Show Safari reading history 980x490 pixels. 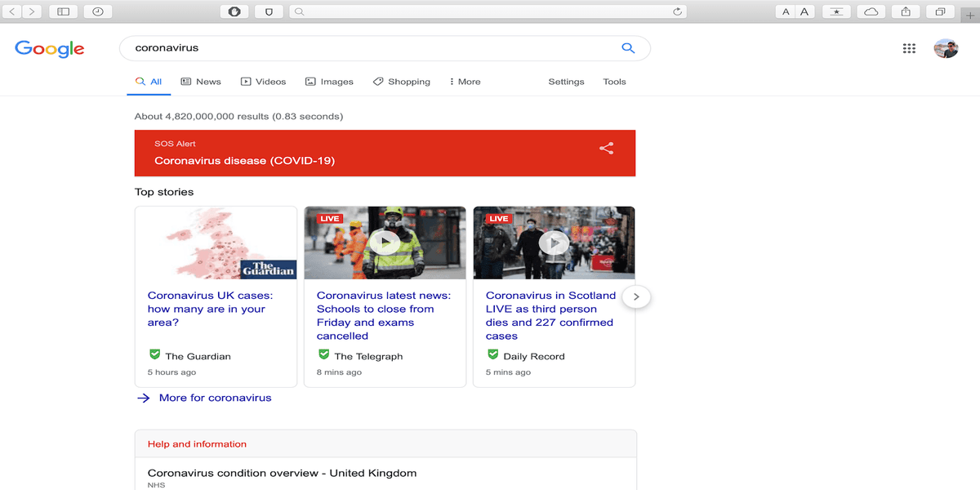pos(98,11)
